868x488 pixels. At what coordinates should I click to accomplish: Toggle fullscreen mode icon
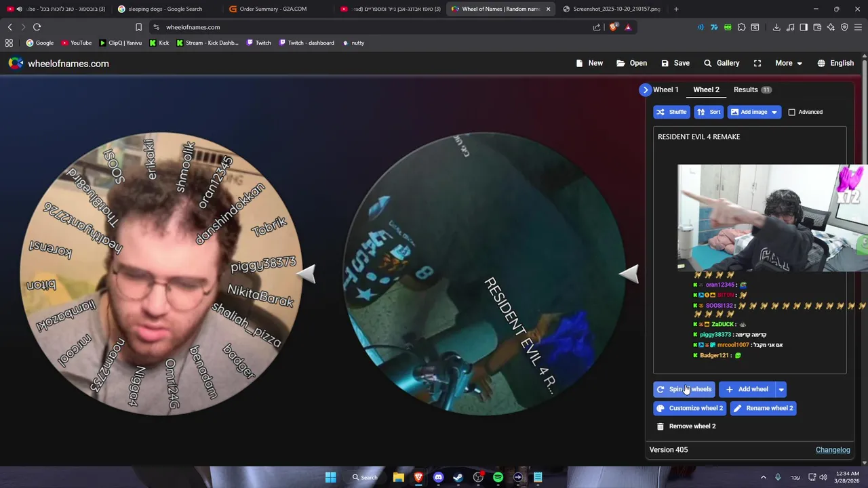757,63
